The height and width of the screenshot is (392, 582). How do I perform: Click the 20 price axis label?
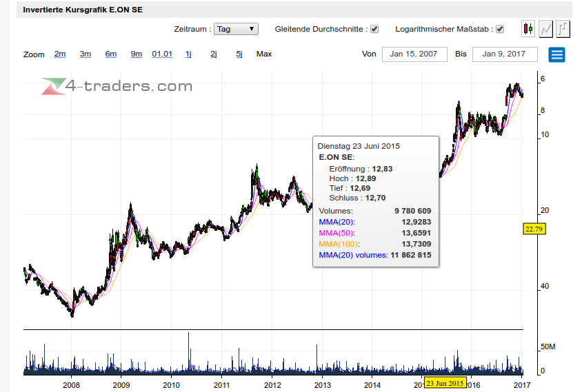point(545,210)
